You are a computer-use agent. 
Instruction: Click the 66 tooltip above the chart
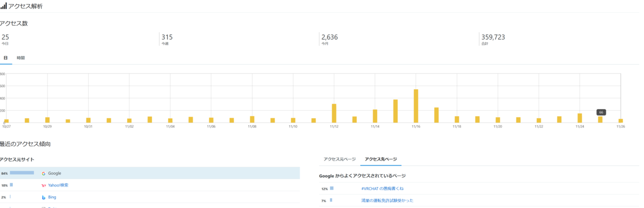click(x=601, y=112)
